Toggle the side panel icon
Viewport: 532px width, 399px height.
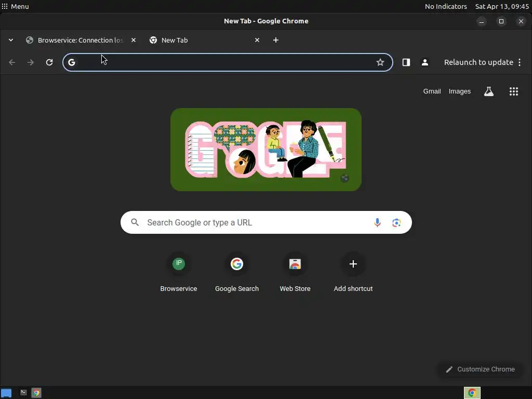(406, 62)
